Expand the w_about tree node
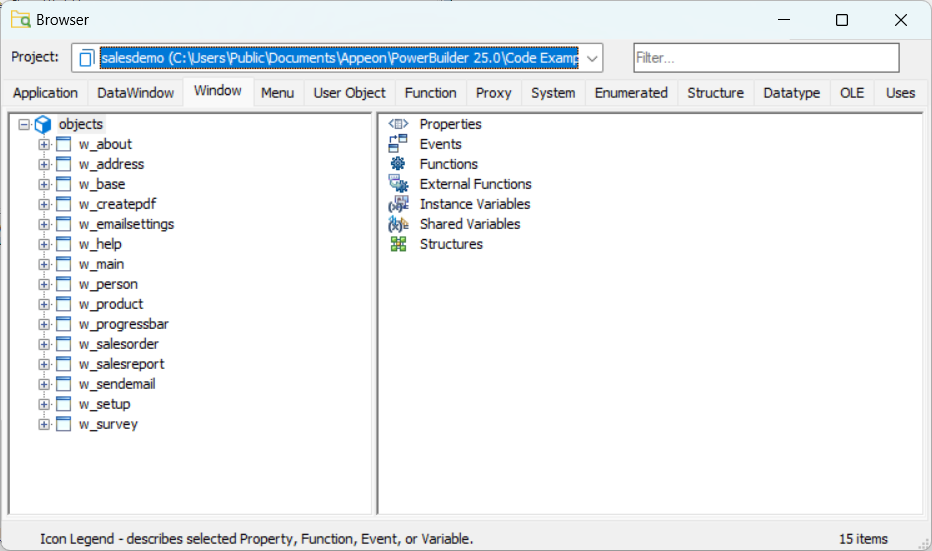This screenshot has height=551, width=932. click(x=44, y=144)
